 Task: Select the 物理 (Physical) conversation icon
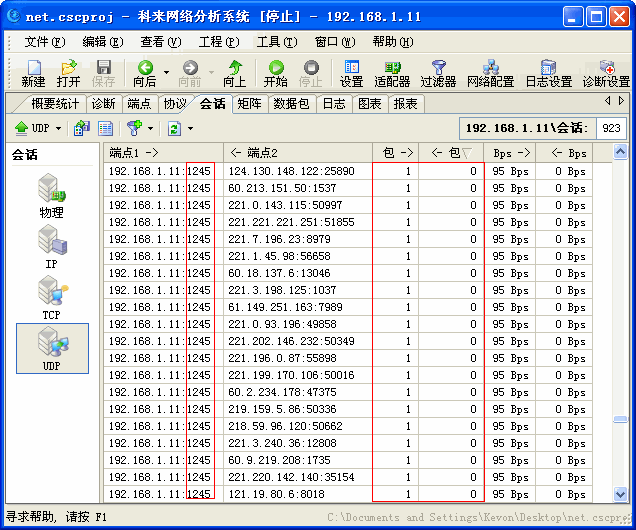pyautogui.click(x=52, y=193)
